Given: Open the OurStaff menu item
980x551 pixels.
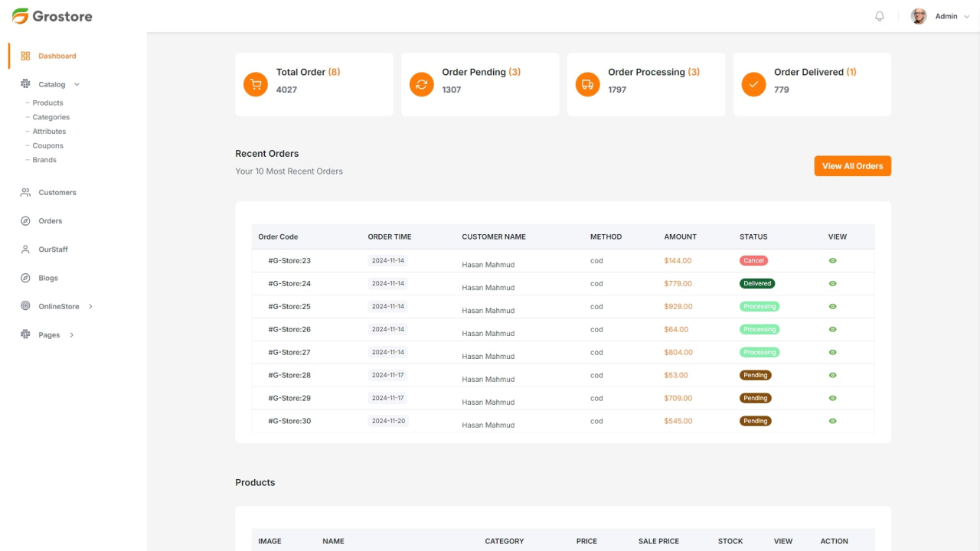Looking at the screenshot, I should coord(54,249).
